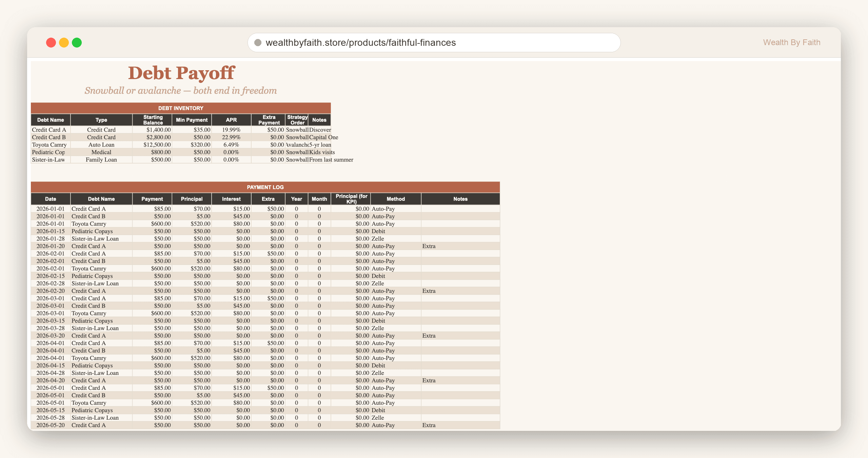Click the Date column header in Payment Log
The image size is (868, 458).
(51, 199)
